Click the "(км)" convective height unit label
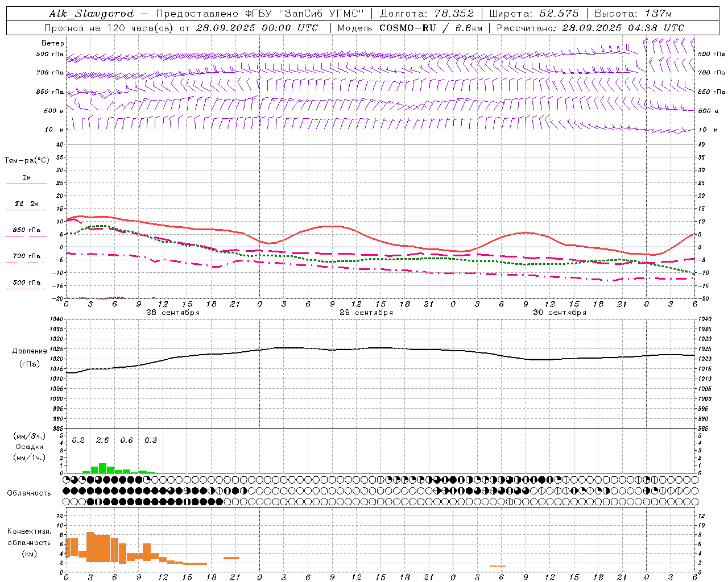Viewport: 728px width, 582px height. (29, 554)
